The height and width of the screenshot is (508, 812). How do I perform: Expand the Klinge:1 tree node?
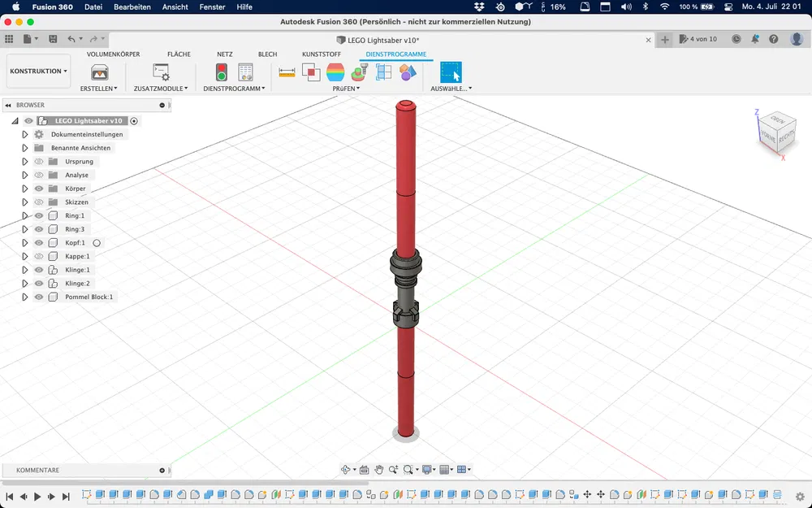(x=25, y=270)
